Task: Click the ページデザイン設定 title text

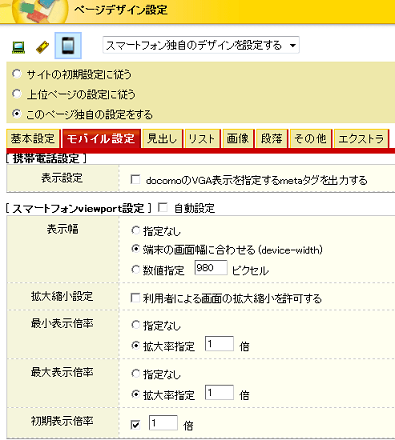Action: pyautogui.click(x=121, y=10)
